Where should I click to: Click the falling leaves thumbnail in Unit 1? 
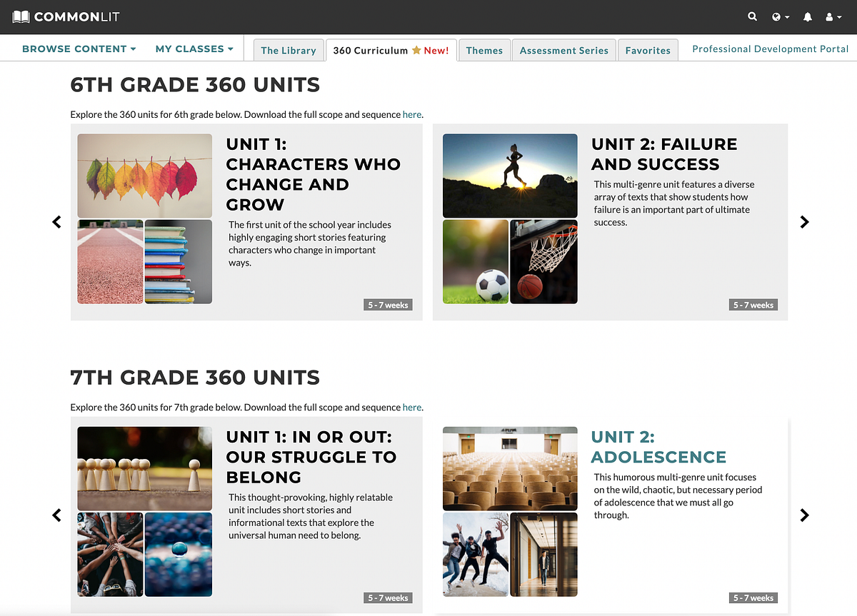coord(144,176)
